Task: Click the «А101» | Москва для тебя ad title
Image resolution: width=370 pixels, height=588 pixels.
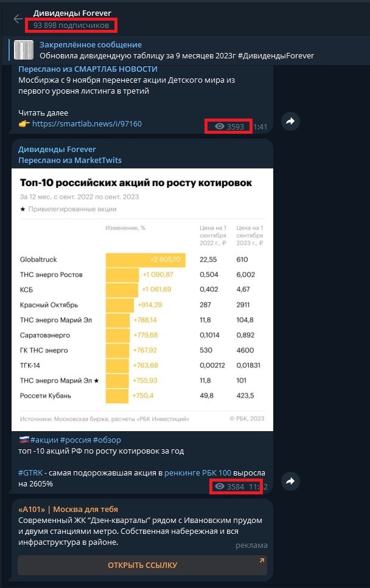Action: (68, 509)
